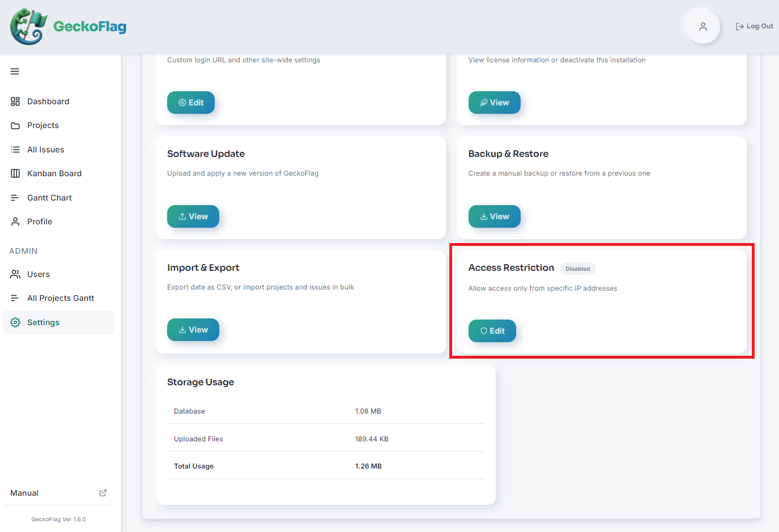Open Users admin page
Image resolution: width=779 pixels, height=532 pixels.
coord(58,274)
